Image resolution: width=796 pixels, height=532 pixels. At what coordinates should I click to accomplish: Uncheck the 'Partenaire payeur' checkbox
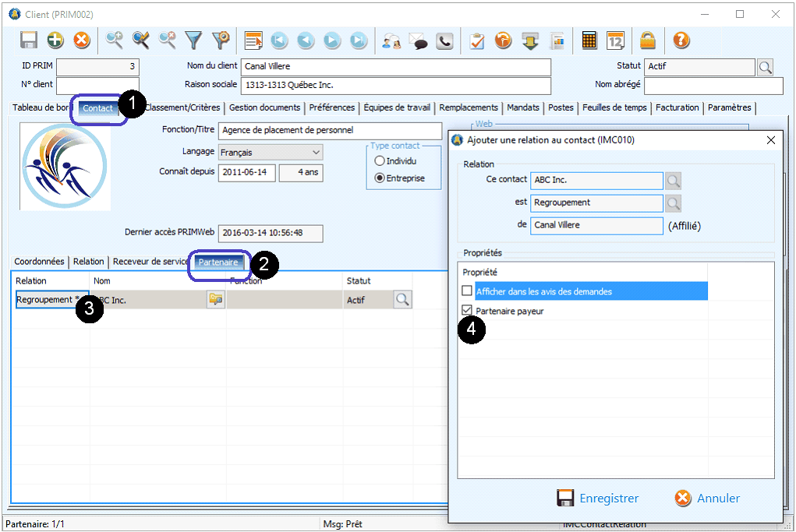467,311
